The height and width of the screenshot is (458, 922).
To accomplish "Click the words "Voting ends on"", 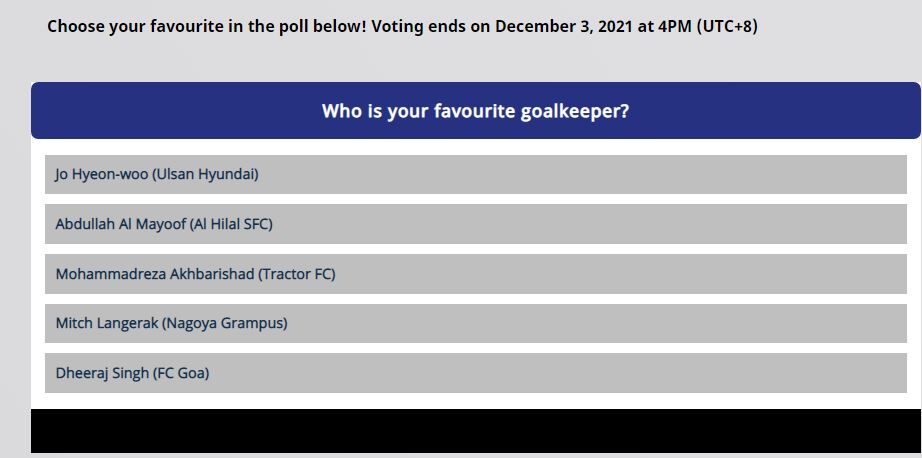I will pos(431,26).
